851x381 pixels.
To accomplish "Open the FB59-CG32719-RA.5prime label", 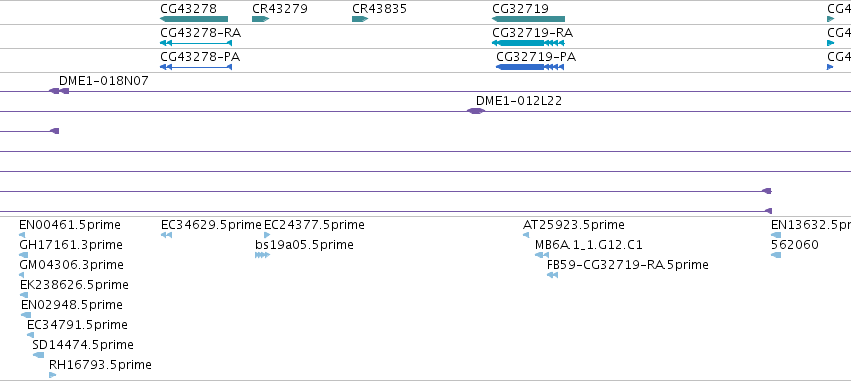I will coord(627,264).
